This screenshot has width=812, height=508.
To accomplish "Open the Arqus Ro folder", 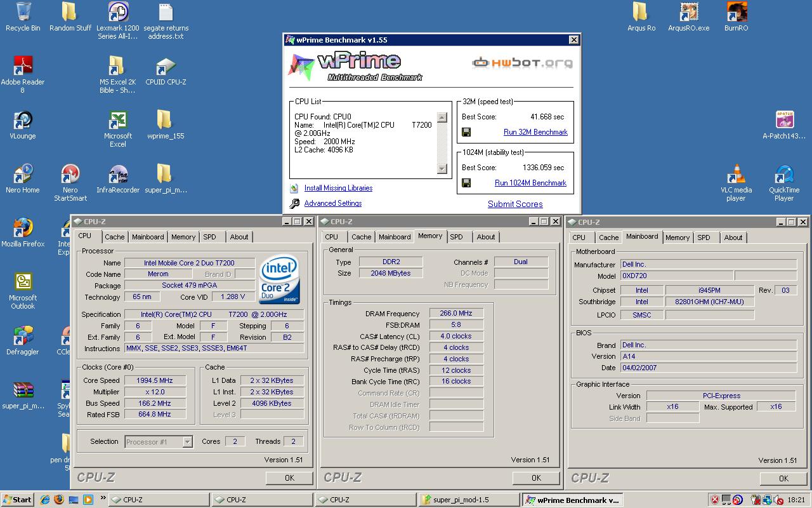I will (x=641, y=17).
